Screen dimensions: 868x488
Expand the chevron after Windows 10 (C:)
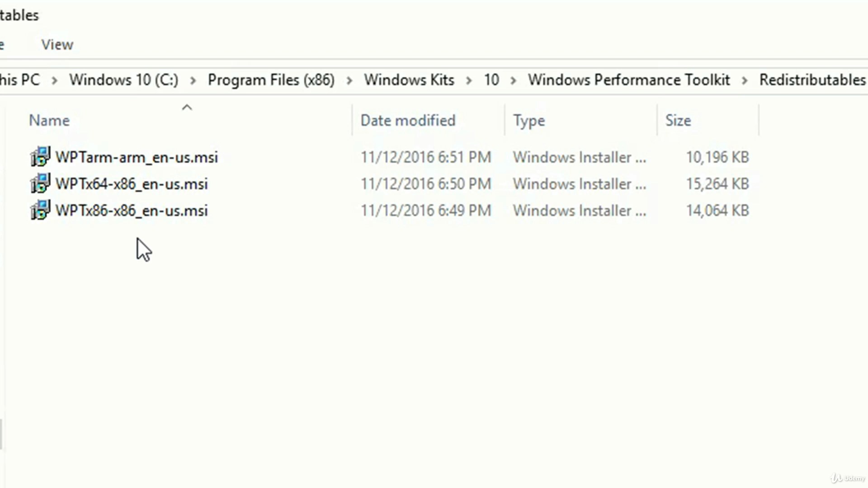(193, 80)
